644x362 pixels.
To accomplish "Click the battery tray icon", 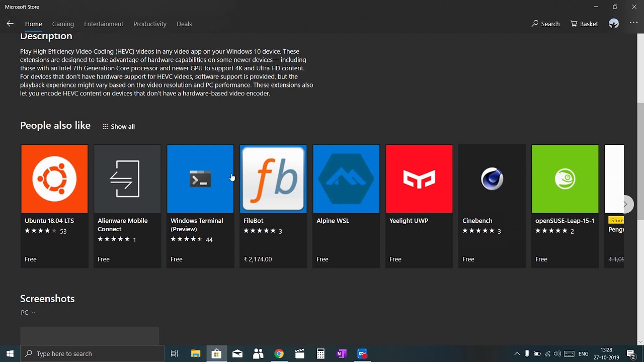I will point(537,353).
